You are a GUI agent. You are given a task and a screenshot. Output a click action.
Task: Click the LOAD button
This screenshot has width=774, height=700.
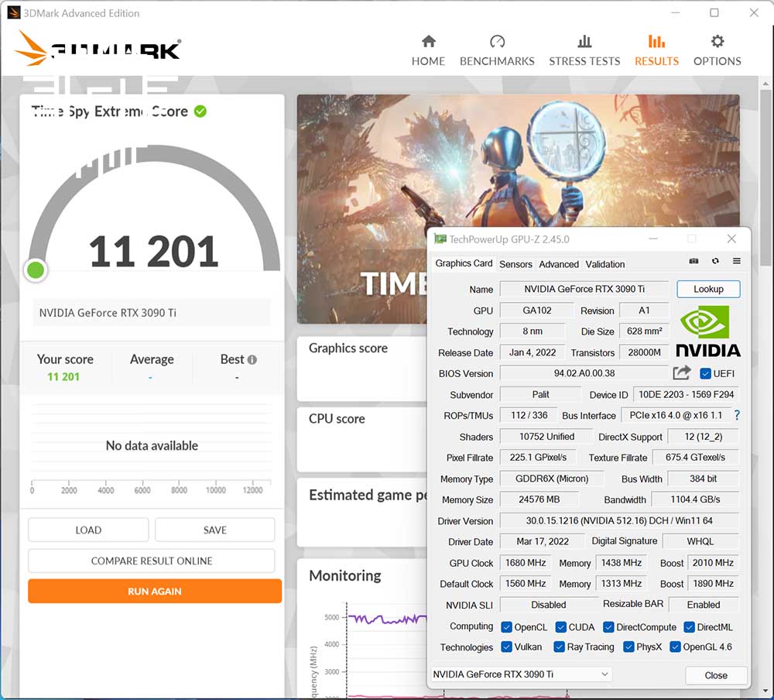(x=88, y=530)
